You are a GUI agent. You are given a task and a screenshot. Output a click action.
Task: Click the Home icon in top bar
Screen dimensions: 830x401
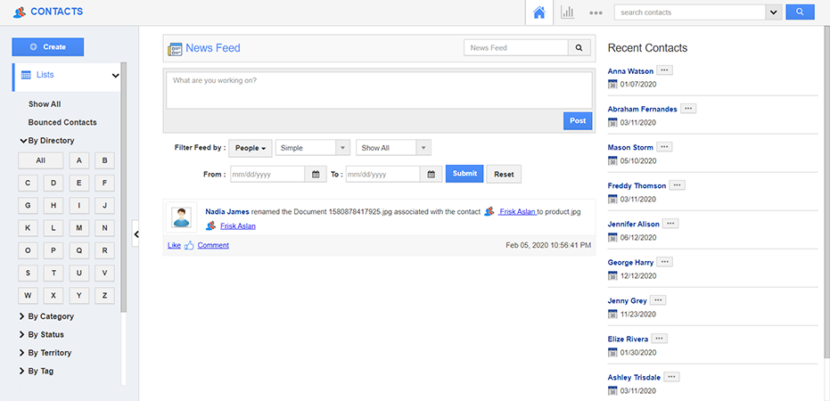(x=539, y=13)
